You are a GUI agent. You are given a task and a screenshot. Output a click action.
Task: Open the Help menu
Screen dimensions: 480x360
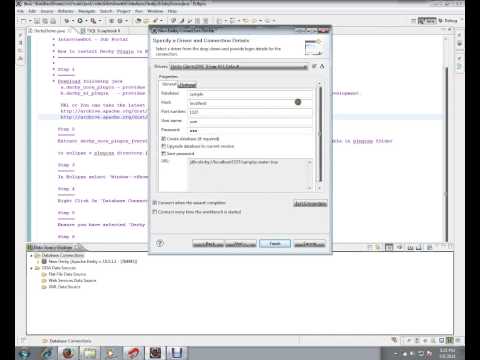(x=172, y=11)
